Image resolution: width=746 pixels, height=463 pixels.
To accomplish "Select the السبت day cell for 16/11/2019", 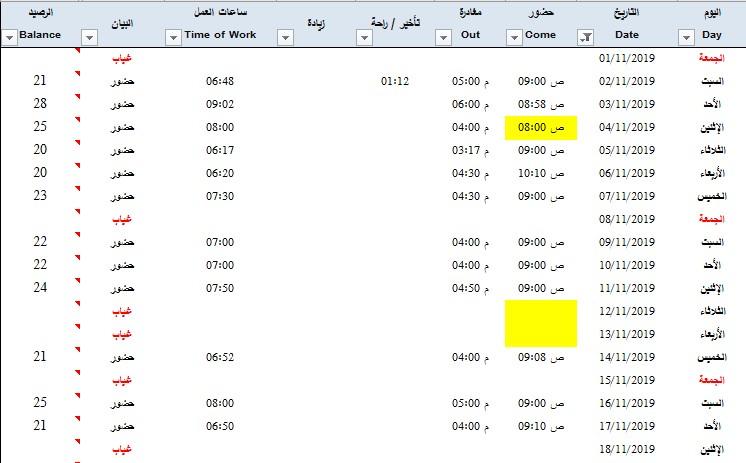I will 712,404.
